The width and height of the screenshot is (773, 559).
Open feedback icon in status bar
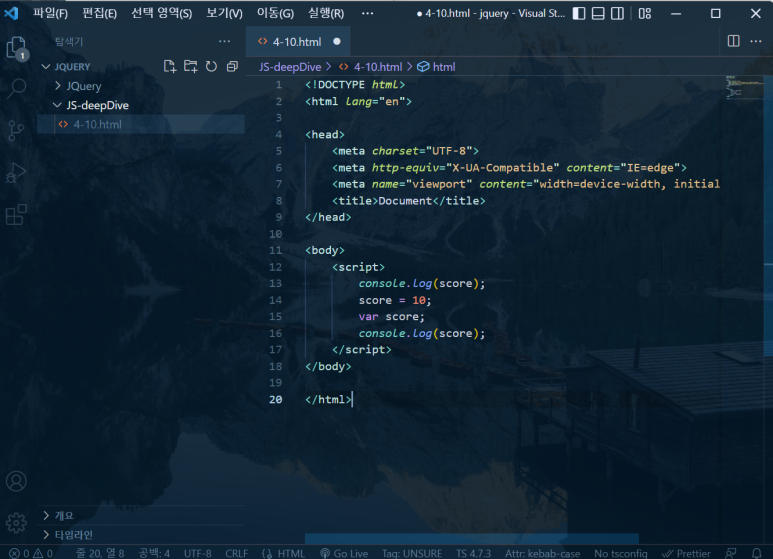pos(731,554)
